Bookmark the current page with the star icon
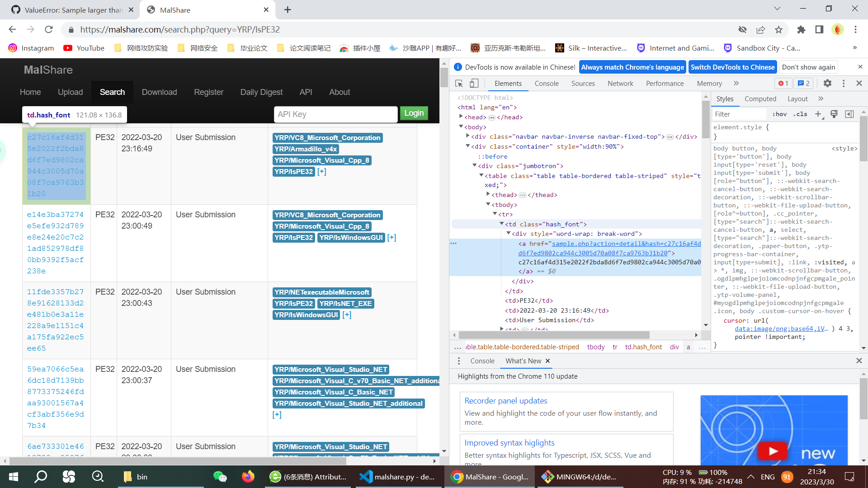Image resolution: width=868 pixels, height=488 pixels. (778, 29)
